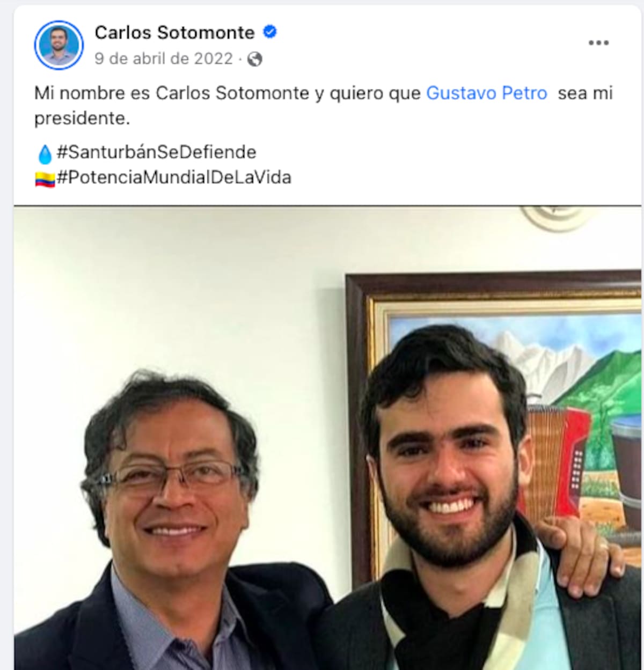Click the word 'presidente.' in the post
Image resolution: width=644 pixels, height=670 pixels.
point(82,119)
